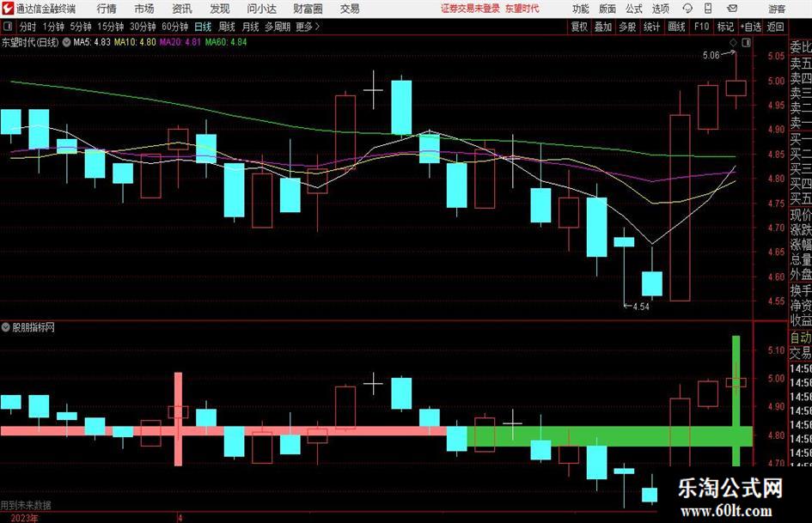
Task: Click the 多股 multi-stock button
Action: (x=627, y=27)
